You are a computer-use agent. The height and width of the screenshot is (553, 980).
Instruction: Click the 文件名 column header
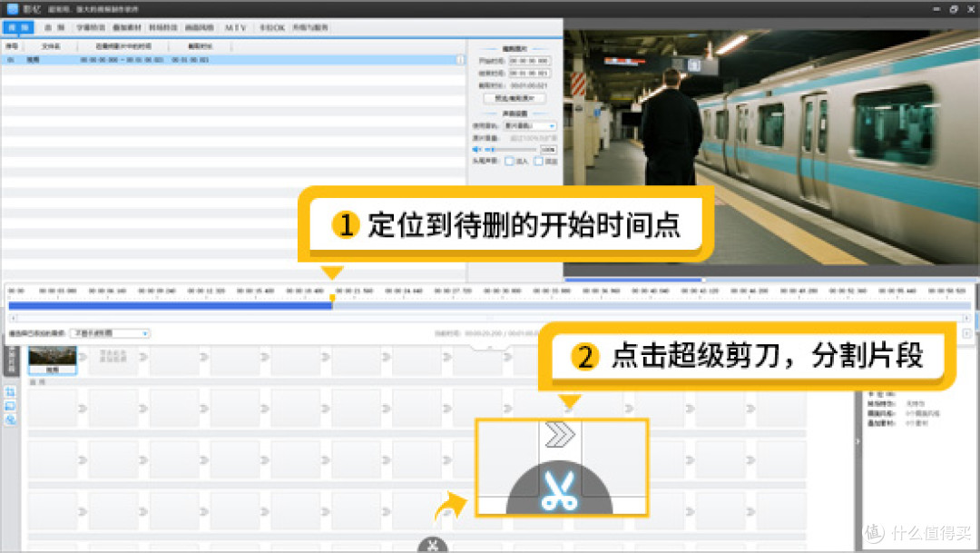(x=51, y=46)
